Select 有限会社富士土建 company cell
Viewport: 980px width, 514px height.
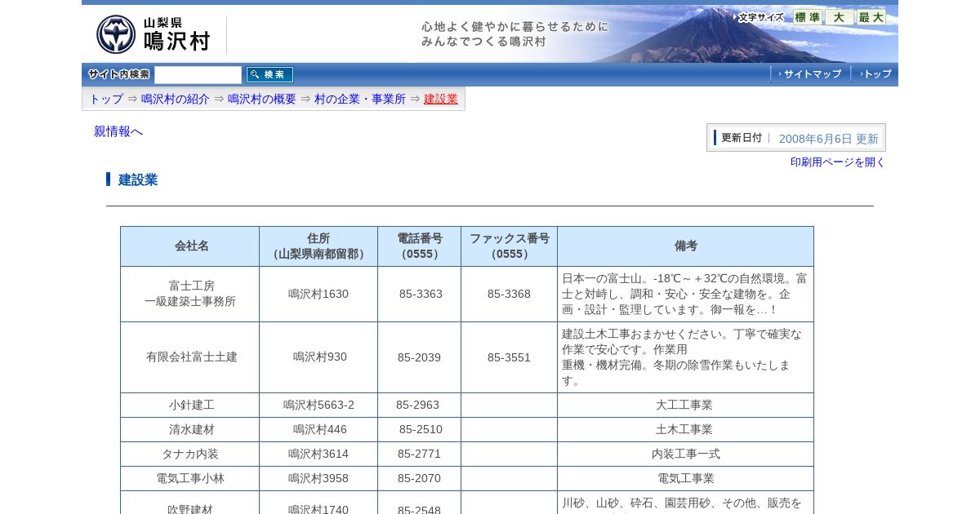click(x=190, y=357)
